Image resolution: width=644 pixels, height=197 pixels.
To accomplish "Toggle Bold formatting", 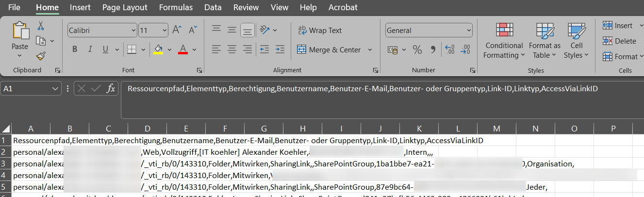I will (75, 49).
